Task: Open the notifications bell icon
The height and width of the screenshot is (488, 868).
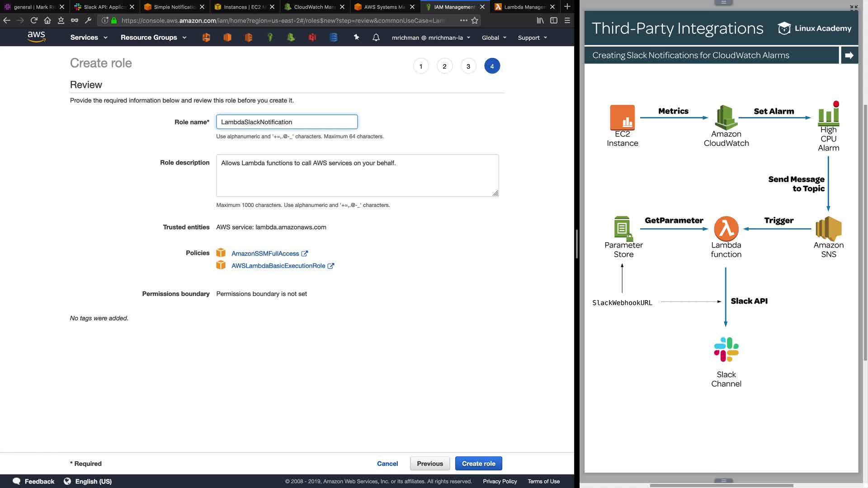Action: point(376,38)
